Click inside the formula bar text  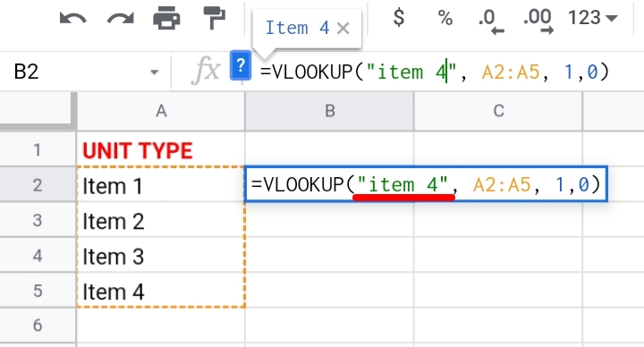pos(435,72)
